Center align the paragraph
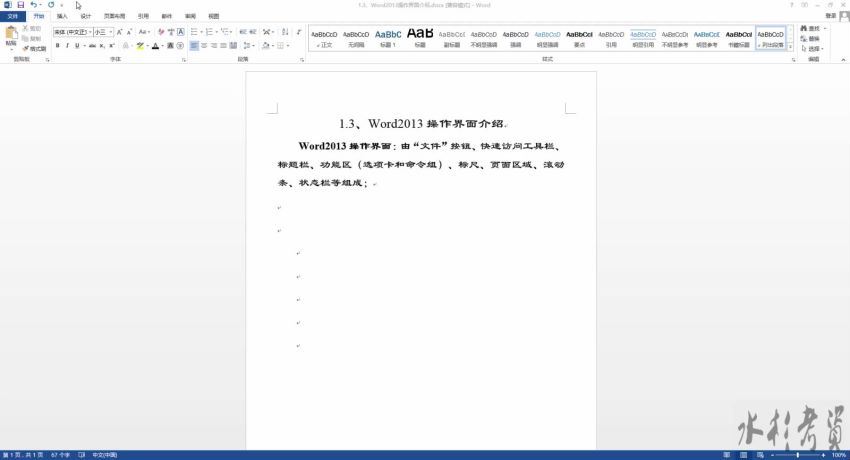The image size is (850, 460). coord(204,46)
